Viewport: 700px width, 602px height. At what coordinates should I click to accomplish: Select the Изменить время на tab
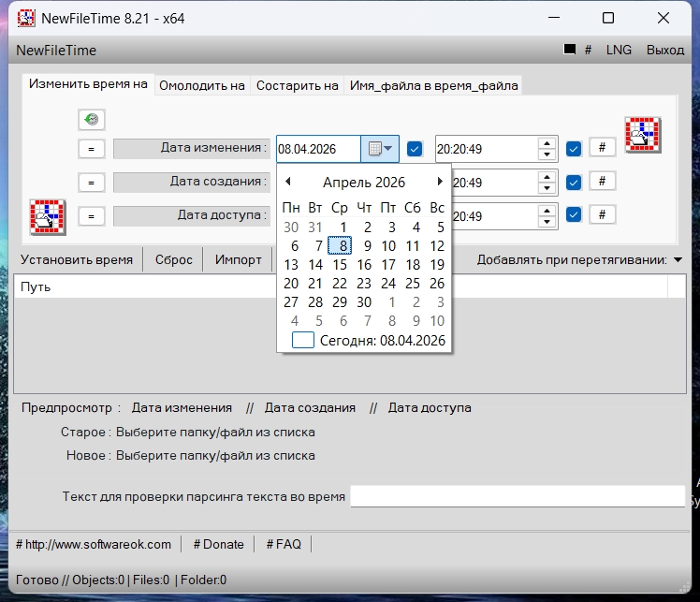(x=88, y=84)
